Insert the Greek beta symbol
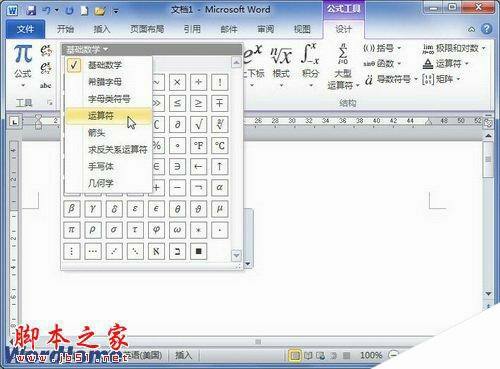The image size is (500, 369). (72, 209)
